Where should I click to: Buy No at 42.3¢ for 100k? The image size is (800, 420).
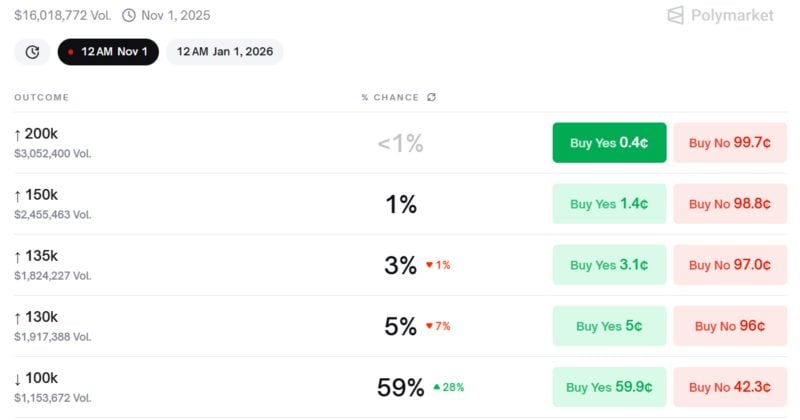point(730,387)
